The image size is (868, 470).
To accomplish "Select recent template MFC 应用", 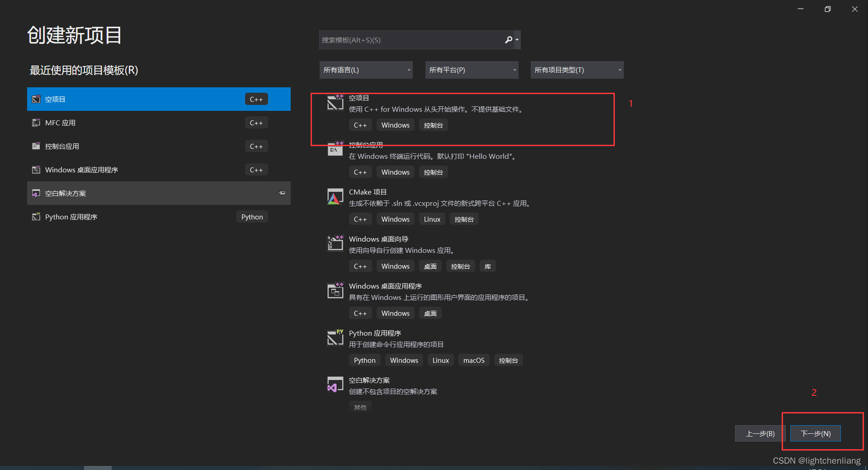I will point(159,123).
